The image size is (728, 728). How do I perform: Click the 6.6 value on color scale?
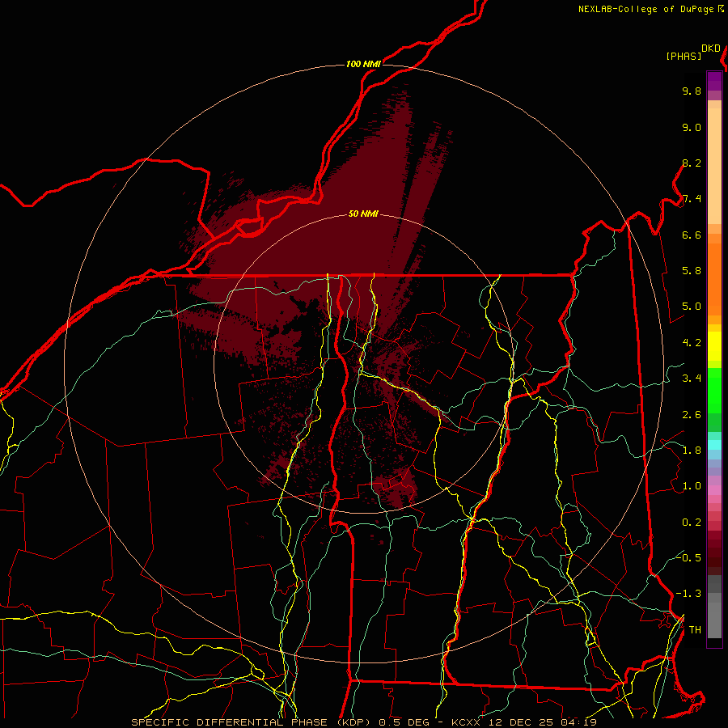click(692, 235)
